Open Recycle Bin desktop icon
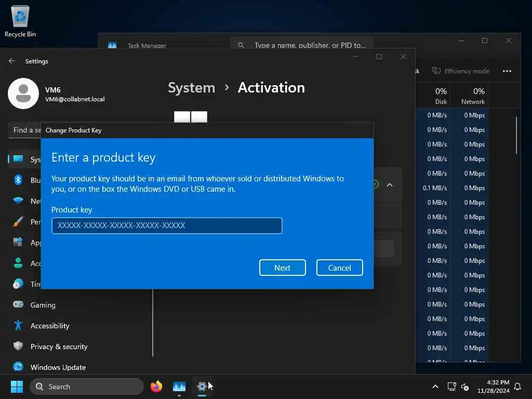 [x=20, y=21]
